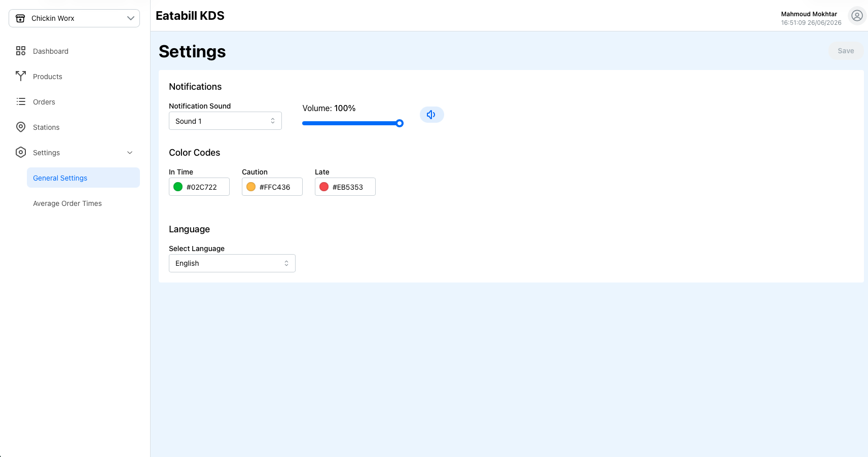Select General Settings submenu item
868x457 pixels.
pos(83,178)
